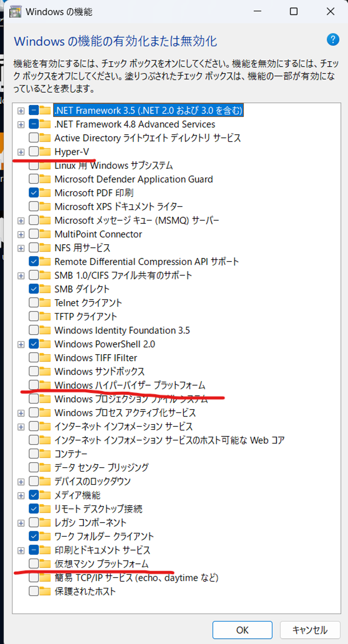Expand the .NET Framework 3.5 node
The width and height of the screenshot is (348, 644).
tap(21, 111)
